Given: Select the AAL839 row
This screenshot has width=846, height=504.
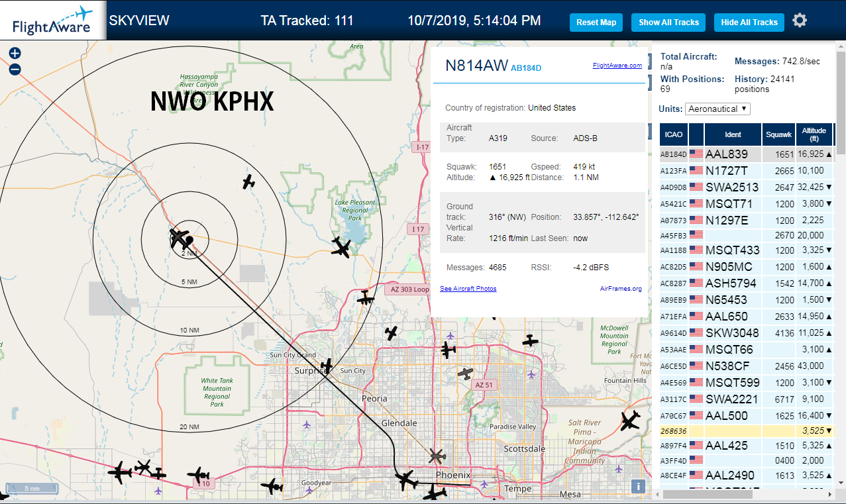Looking at the screenshot, I should coord(747,154).
